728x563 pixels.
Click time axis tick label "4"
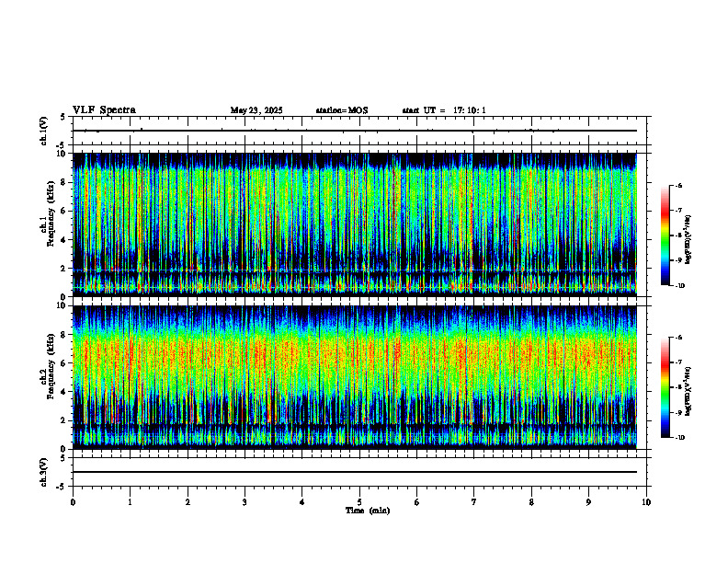[x=302, y=502]
